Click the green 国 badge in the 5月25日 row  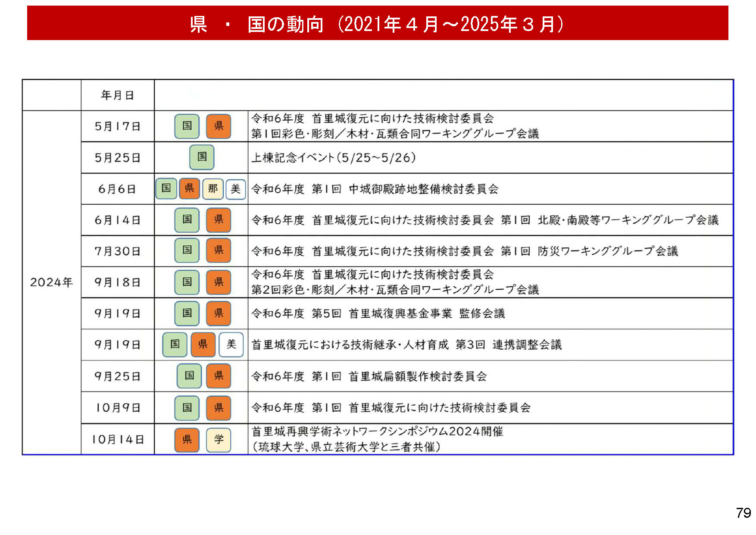tap(202, 157)
